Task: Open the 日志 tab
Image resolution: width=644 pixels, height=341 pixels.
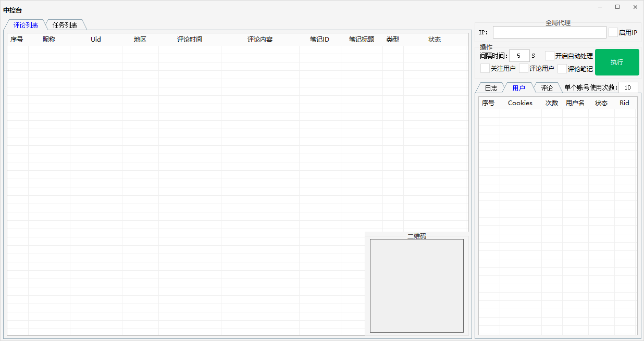Action: (491, 88)
